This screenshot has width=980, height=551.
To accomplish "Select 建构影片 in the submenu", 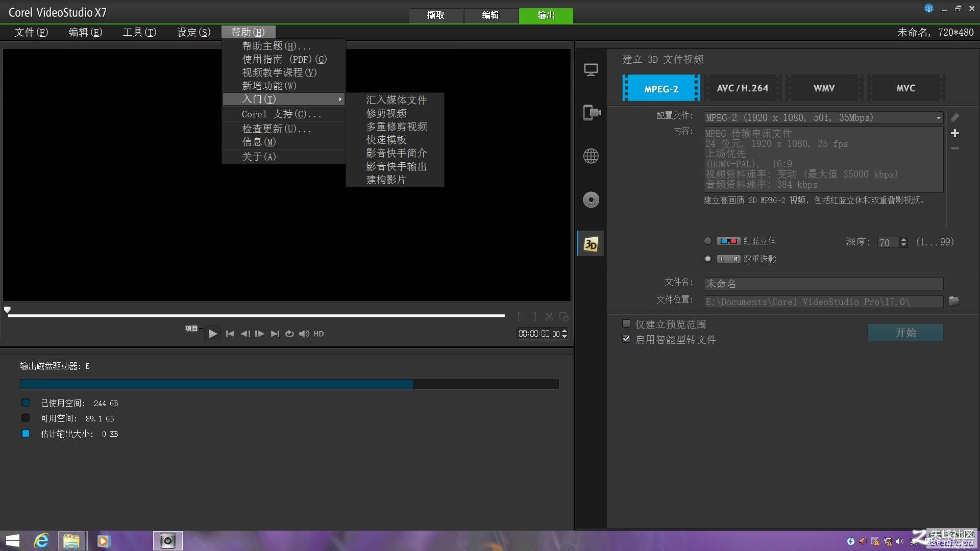I will (395, 180).
